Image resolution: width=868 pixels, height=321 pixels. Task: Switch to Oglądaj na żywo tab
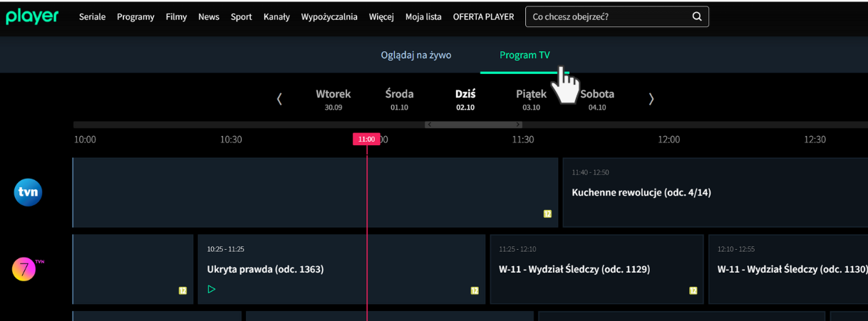pos(415,55)
